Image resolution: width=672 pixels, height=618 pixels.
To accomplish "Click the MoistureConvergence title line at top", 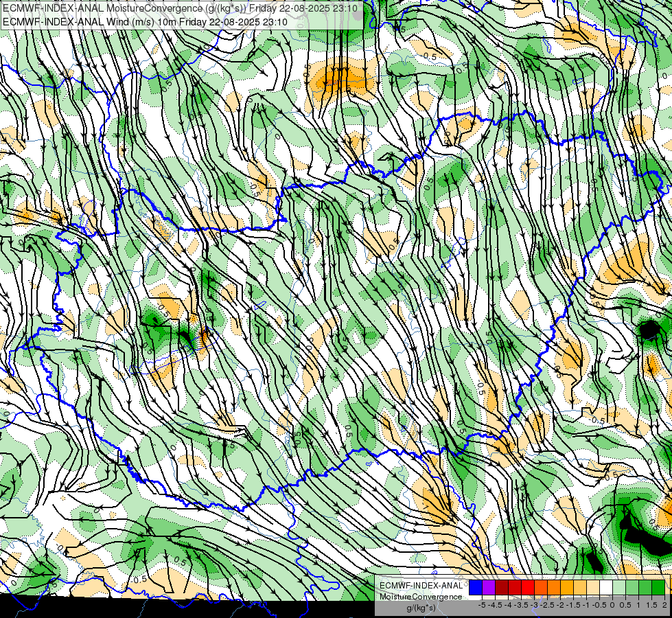I will click(x=180, y=8).
